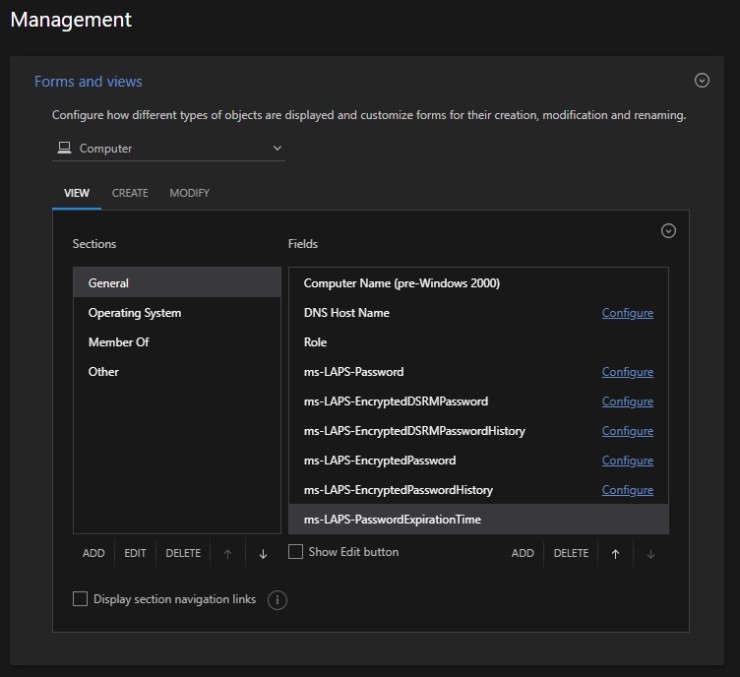Click DELETE under the Fields list
The image size is (740, 677).
[571, 553]
